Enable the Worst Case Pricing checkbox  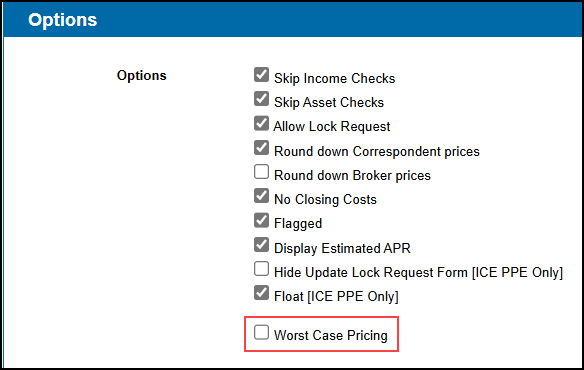coord(261,332)
